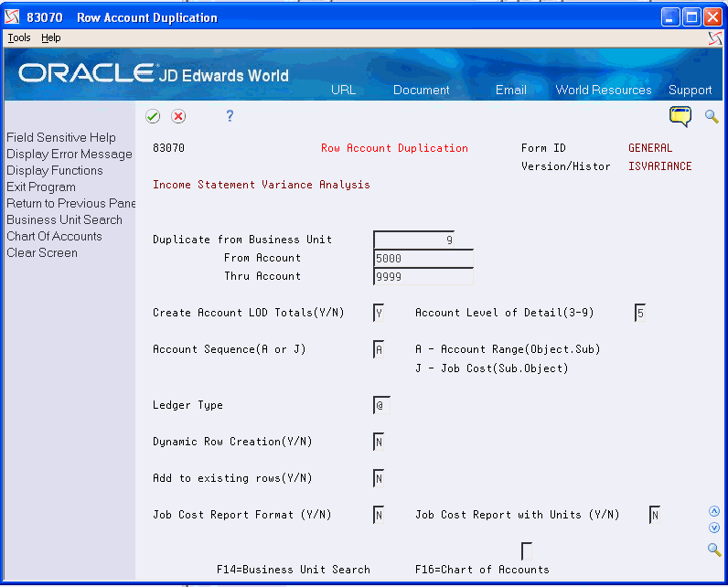The height and width of the screenshot is (587, 728).
Task: Click Dynamic Row Creation Y/N field
Action: point(379,442)
